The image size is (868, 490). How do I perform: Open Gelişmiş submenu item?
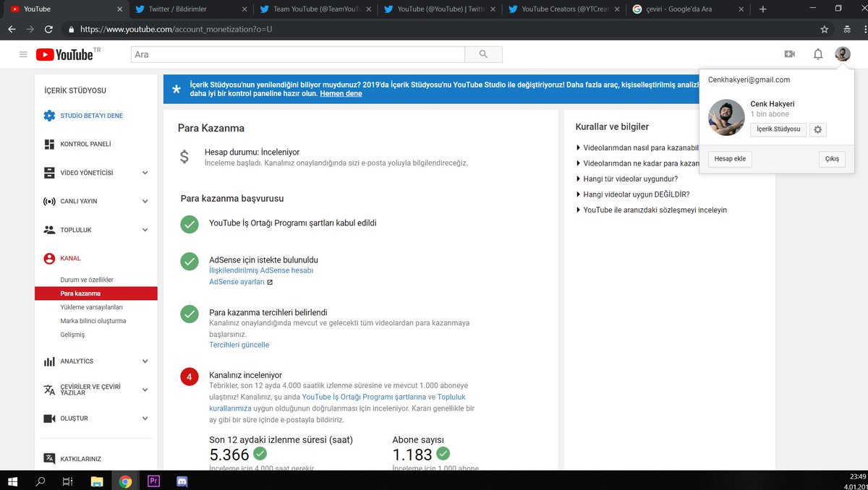pos(72,335)
